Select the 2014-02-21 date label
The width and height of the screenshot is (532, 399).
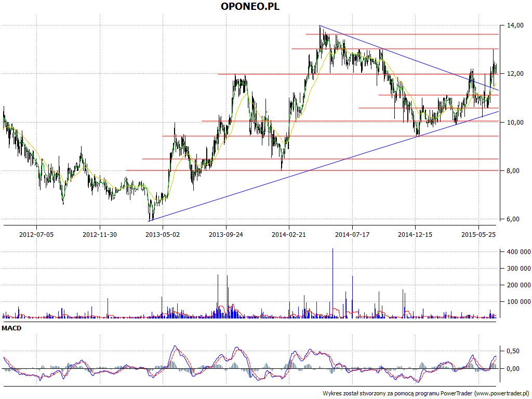(x=289, y=234)
